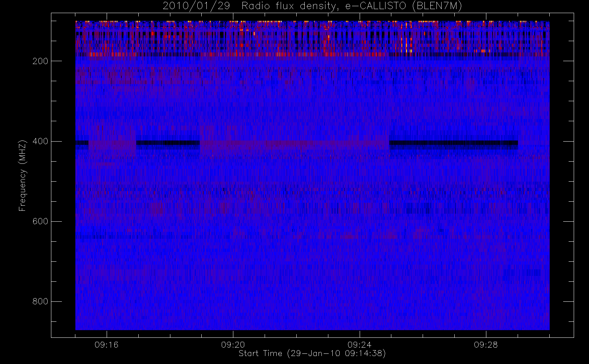589x364 pixels.
Task: Click the 600 frequency tick label
Action: point(40,221)
